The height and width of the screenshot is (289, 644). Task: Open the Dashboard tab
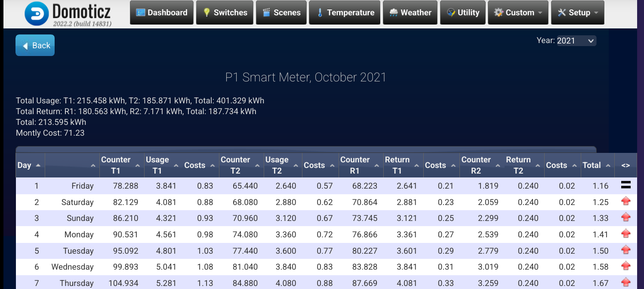161,12
